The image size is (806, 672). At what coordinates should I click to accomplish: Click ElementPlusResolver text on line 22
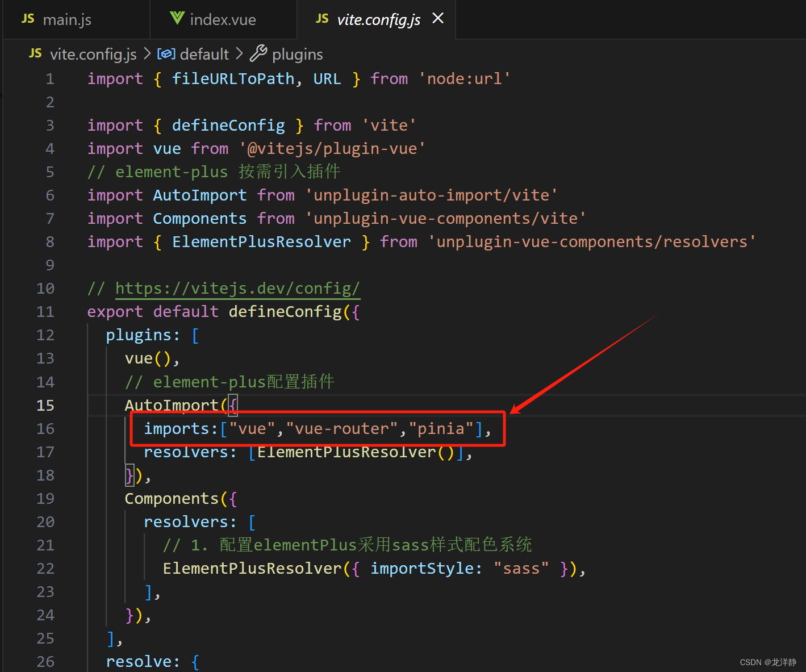point(252,568)
